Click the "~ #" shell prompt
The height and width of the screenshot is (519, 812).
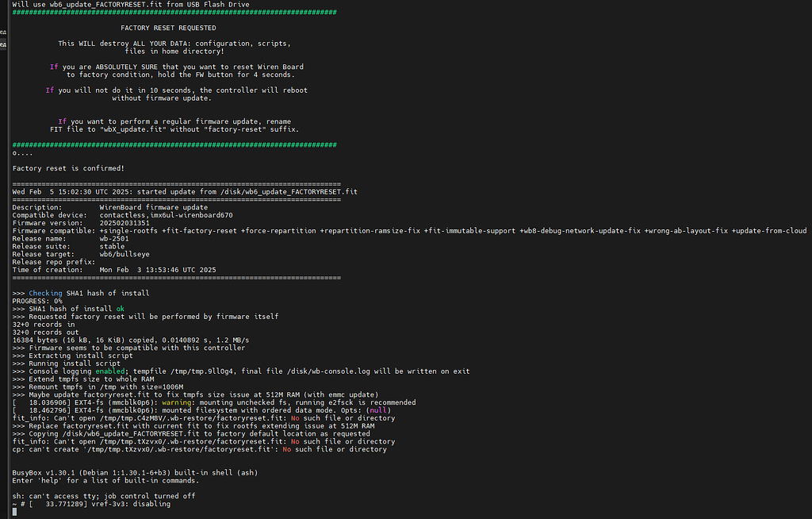click(19, 504)
